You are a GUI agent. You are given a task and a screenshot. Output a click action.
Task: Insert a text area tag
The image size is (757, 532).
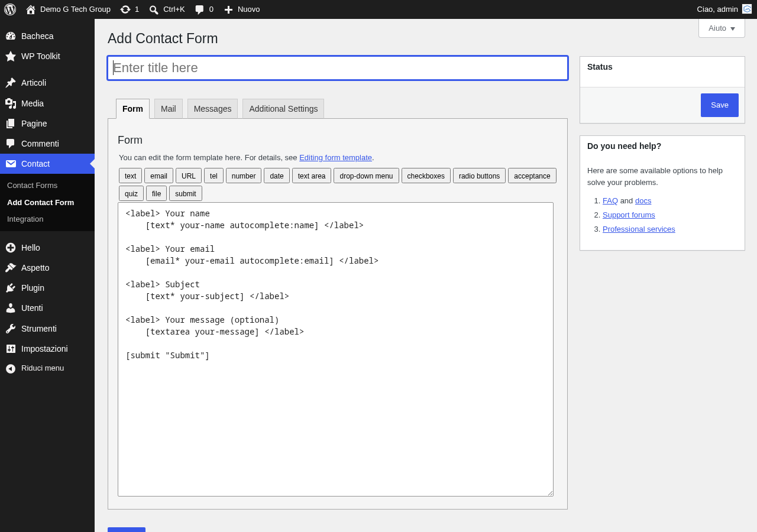(x=312, y=176)
